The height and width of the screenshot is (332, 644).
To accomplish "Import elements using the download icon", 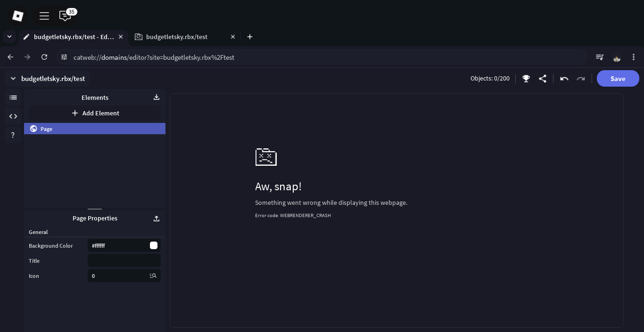I will pyautogui.click(x=156, y=97).
